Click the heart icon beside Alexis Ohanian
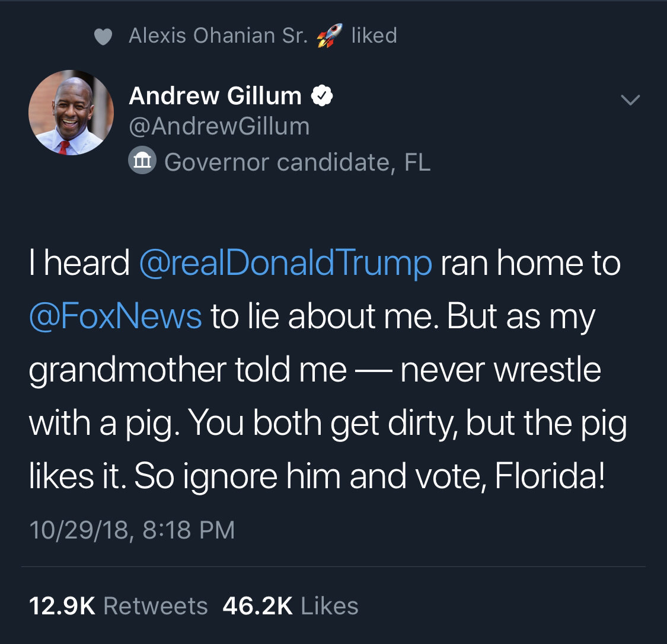The height and width of the screenshot is (644, 667). 104,37
